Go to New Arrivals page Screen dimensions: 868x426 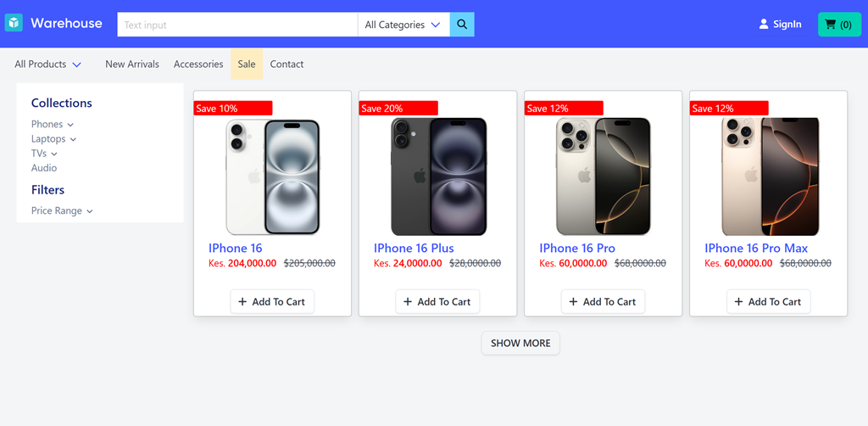[x=132, y=64]
